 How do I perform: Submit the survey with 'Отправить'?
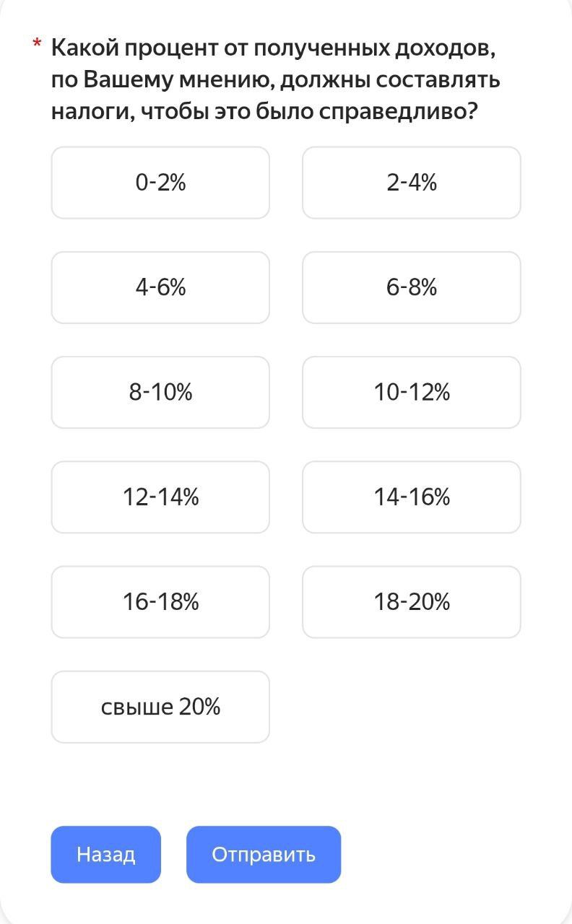(264, 855)
